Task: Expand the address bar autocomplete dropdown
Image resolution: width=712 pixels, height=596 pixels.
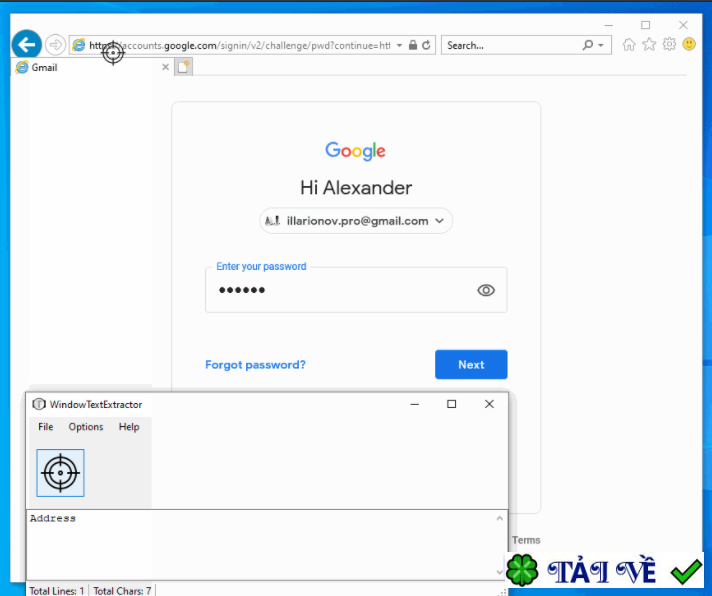Action: point(399,45)
